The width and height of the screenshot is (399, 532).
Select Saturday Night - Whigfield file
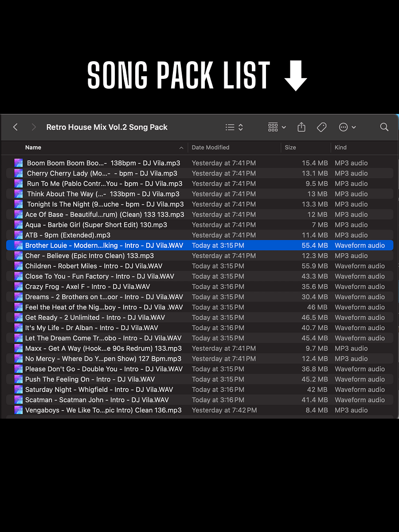click(199, 390)
